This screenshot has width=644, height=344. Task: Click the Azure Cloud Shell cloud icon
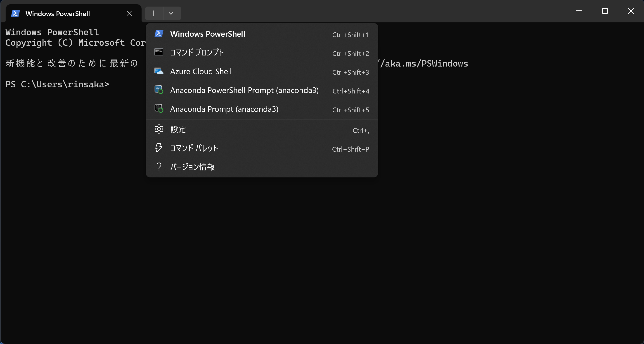159,71
